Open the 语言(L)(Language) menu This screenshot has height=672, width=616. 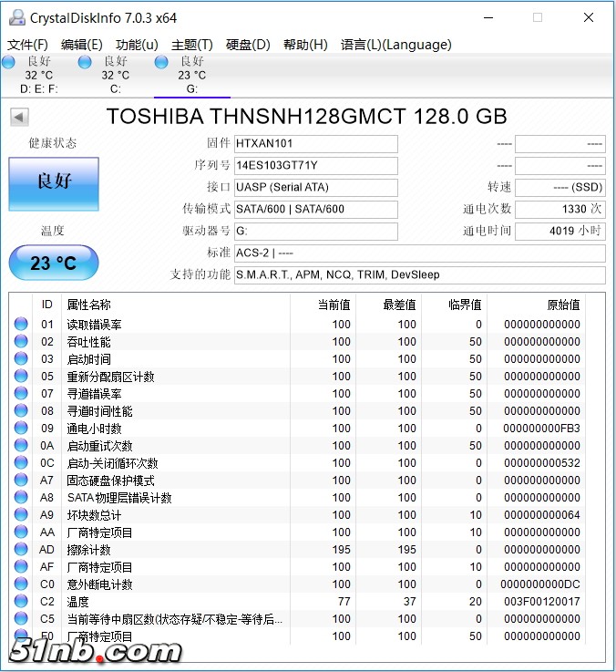(395, 45)
